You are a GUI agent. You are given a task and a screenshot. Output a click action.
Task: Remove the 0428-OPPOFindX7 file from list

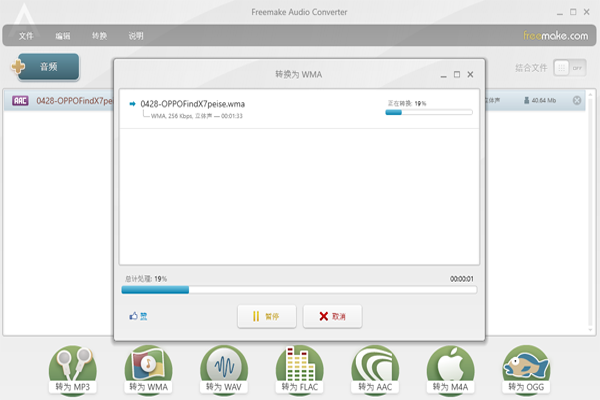(577, 100)
